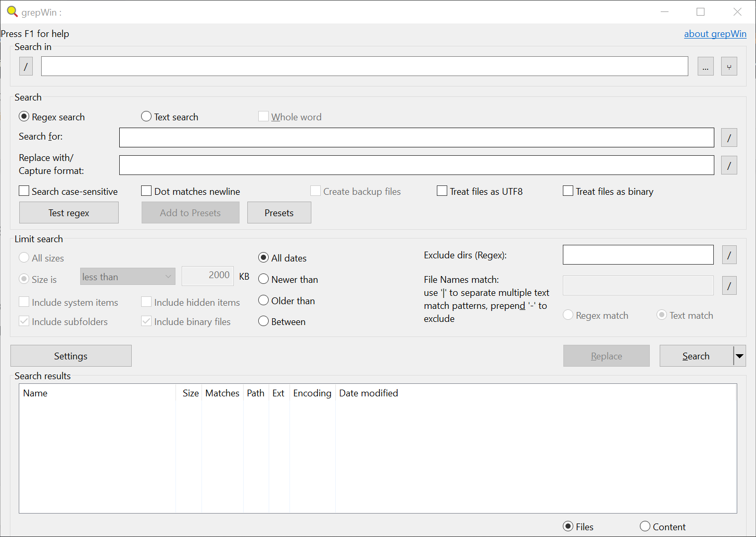756x537 pixels.
Task: Click slash button beside File Names match field
Action: pos(729,285)
